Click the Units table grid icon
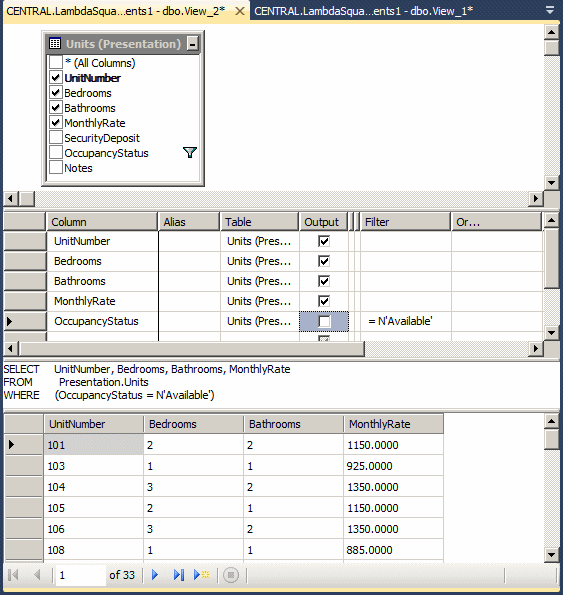563x595 pixels. pos(55,44)
